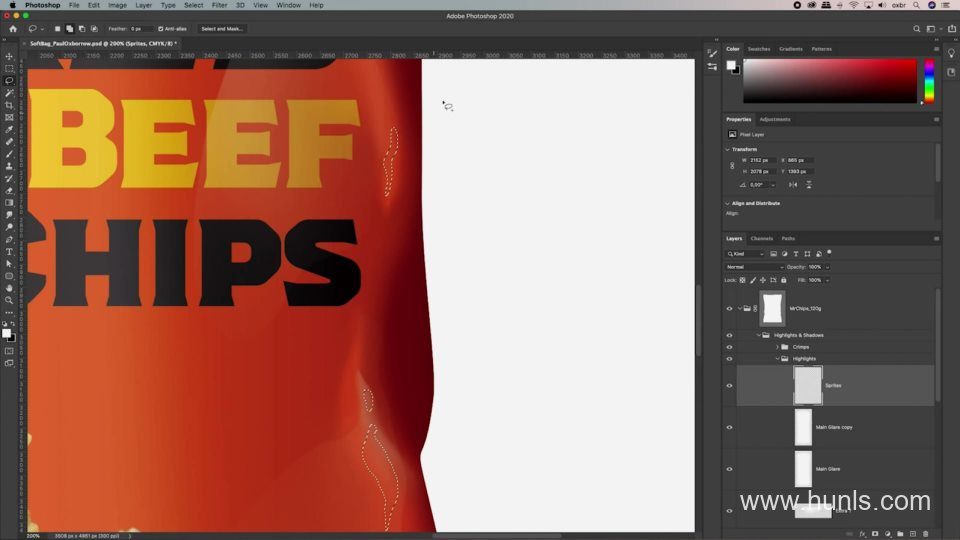Select the Frame tool
This screenshot has height=540, width=960.
9,118
